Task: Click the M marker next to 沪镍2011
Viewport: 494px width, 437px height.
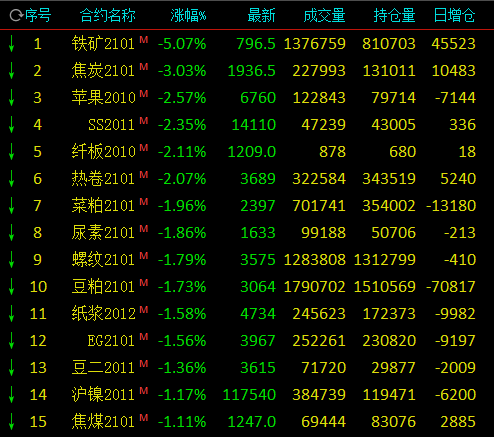Action: [x=144, y=390]
